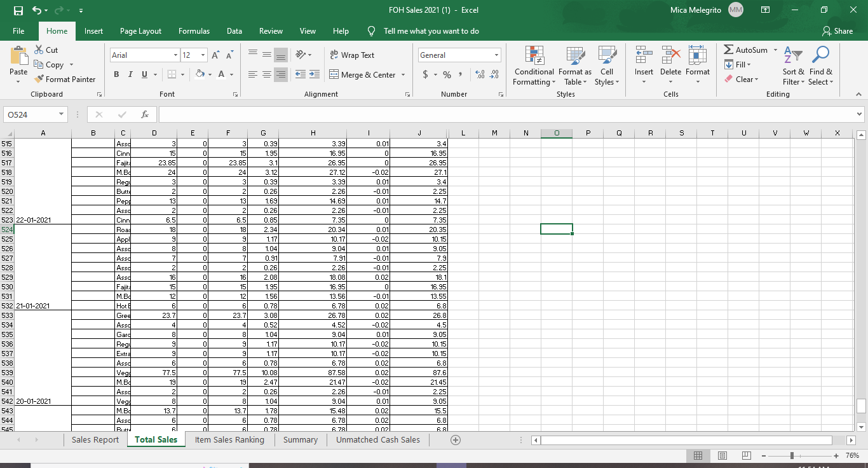Toggle center text alignment
This screenshot has width=868, height=468.
point(266,75)
